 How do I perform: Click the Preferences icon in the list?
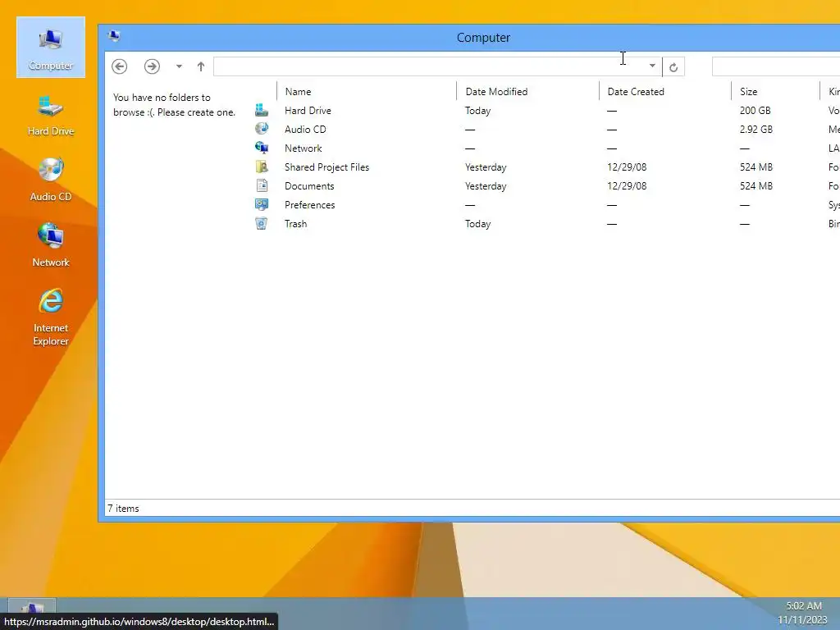(262, 204)
